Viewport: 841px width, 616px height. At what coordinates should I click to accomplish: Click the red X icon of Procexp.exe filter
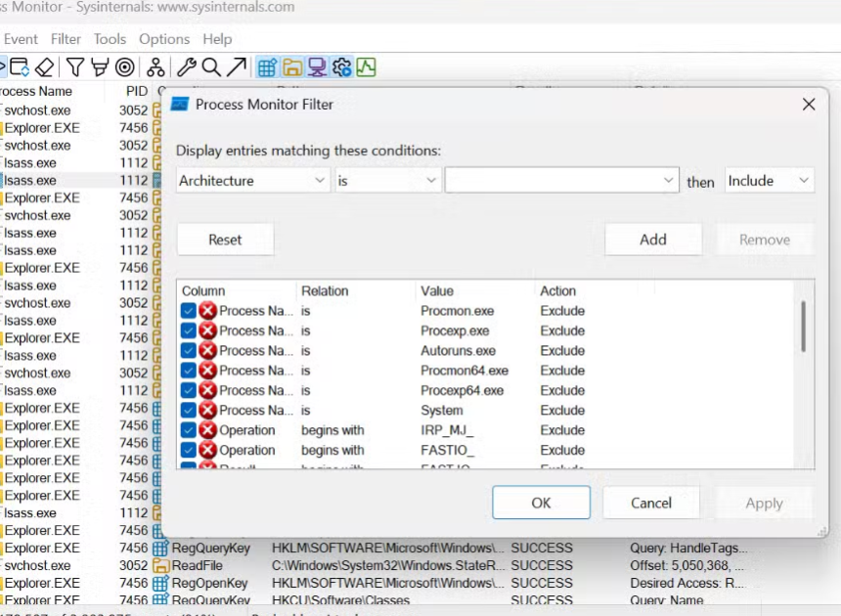click(x=207, y=330)
